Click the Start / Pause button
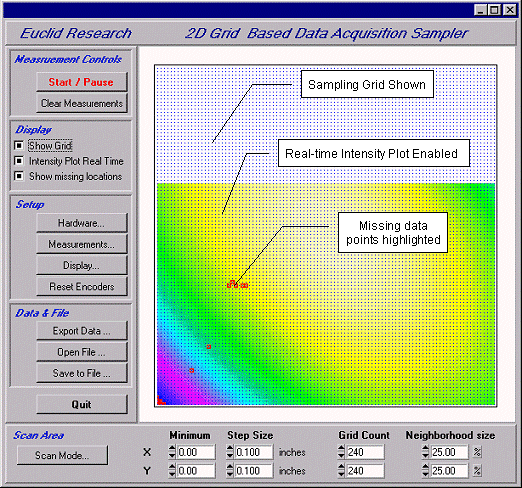The height and width of the screenshot is (488, 522). pyautogui.click(x=82, y=82)
